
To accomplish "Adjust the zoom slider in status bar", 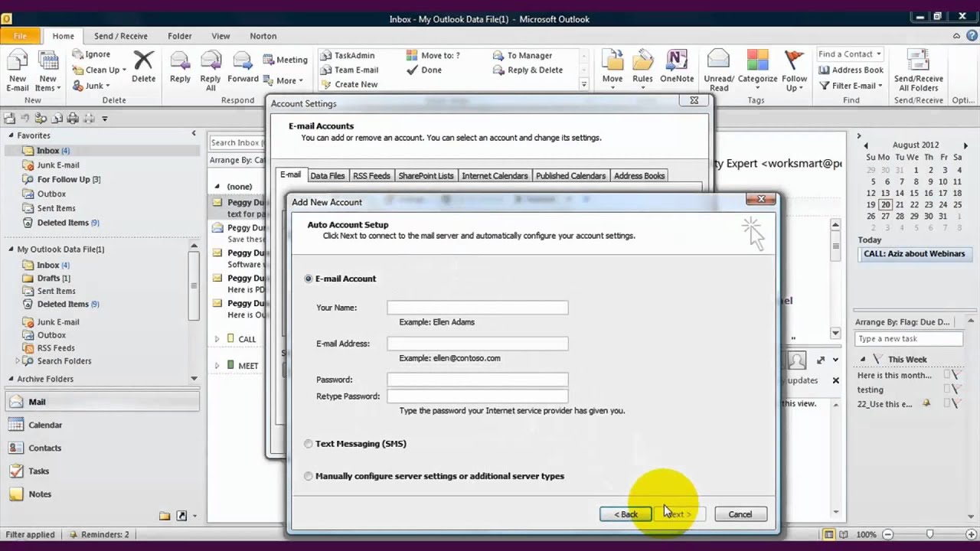I will [929, 534].
